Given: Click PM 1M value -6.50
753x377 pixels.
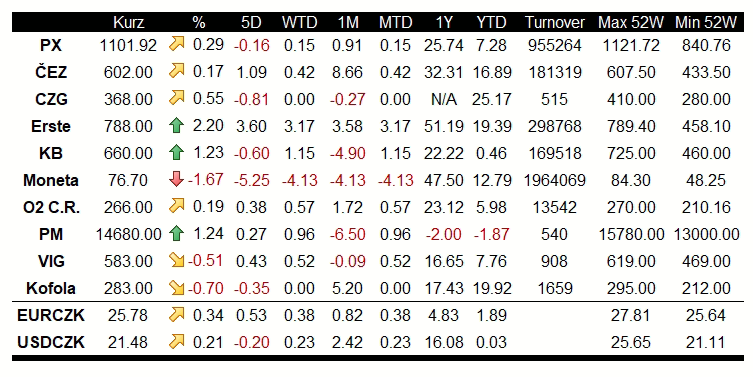Looking at the screenshot, I should point(348,234).
